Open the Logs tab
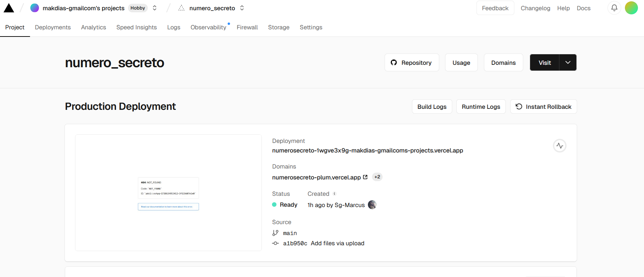This screenshot has height=277, width=644. pyautogui.click(x=174, y=27)
